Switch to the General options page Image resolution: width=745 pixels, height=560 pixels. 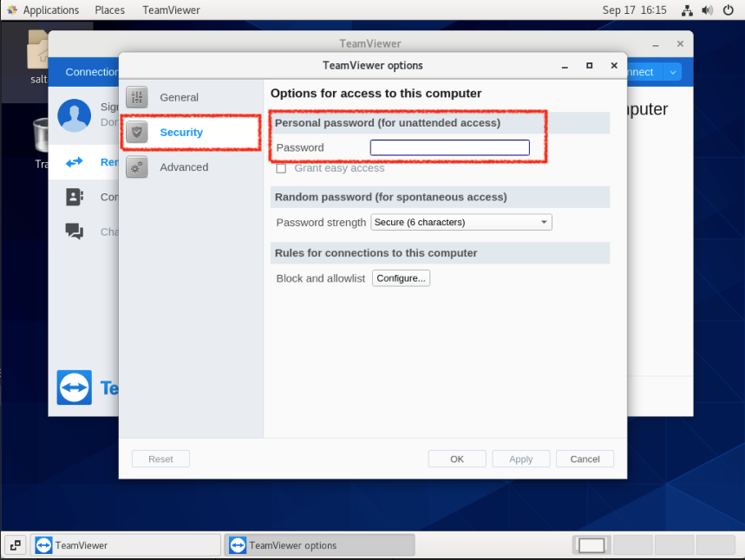[x=191, y=97]
